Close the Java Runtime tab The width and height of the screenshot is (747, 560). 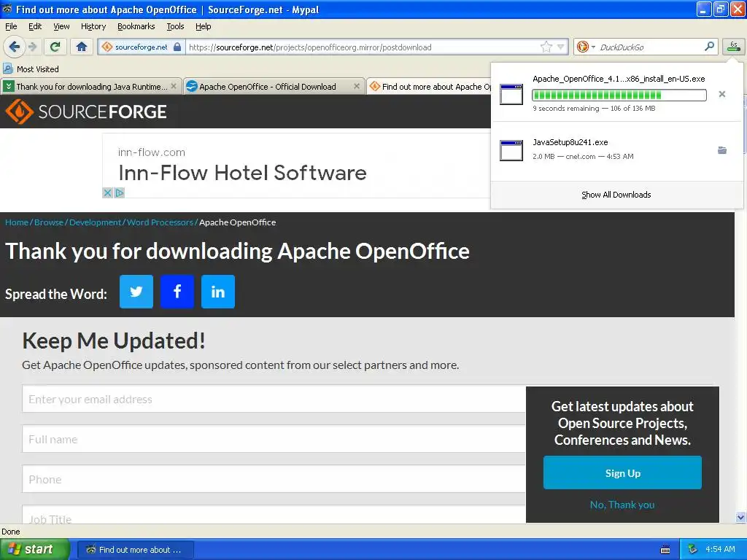click(x=174, y=86)
